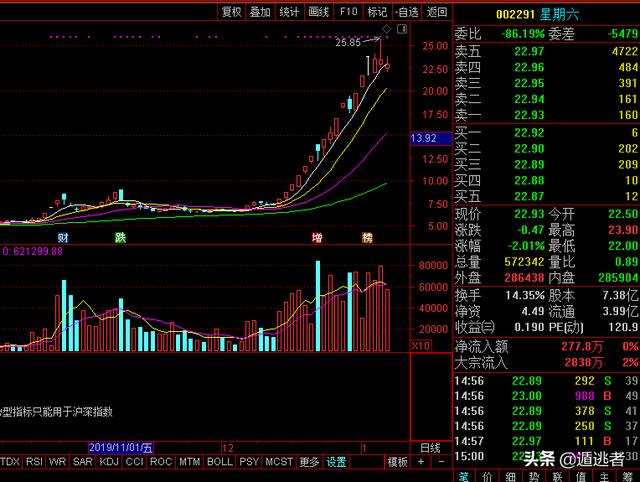Click the 买五 price 22.87
640x482 pixels.
point(529,197)
